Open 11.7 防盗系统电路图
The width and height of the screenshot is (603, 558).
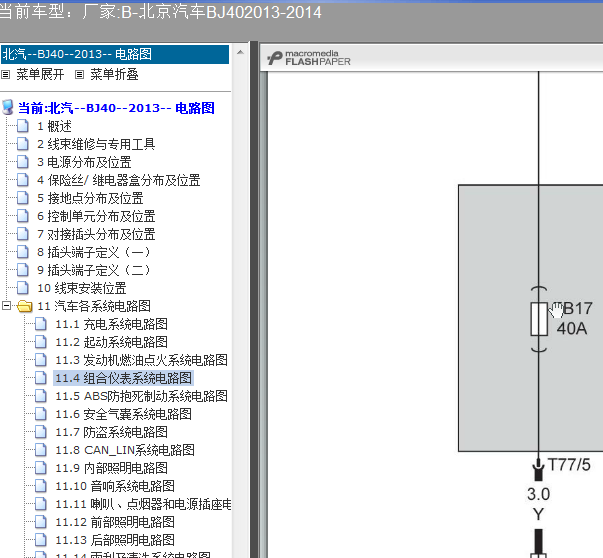(112, 432)
